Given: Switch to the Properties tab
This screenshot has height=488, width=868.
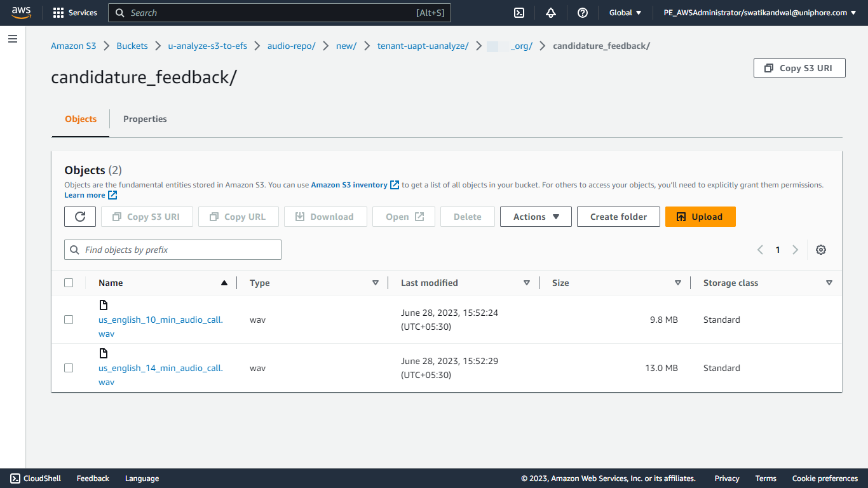Looking at the screenshot, I should (x=145, y=119).
